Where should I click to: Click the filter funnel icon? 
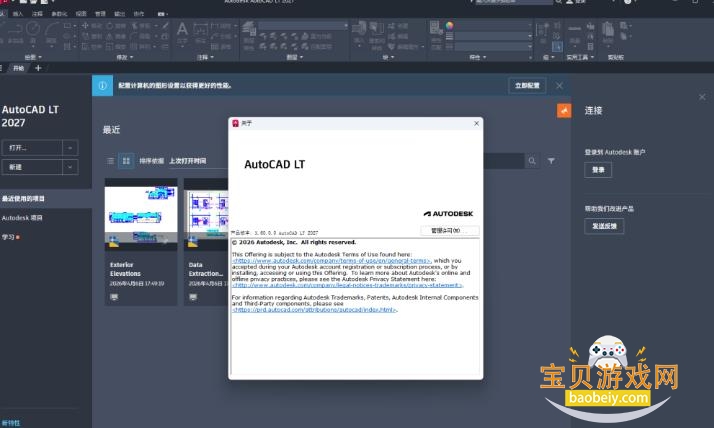(551, 161)
